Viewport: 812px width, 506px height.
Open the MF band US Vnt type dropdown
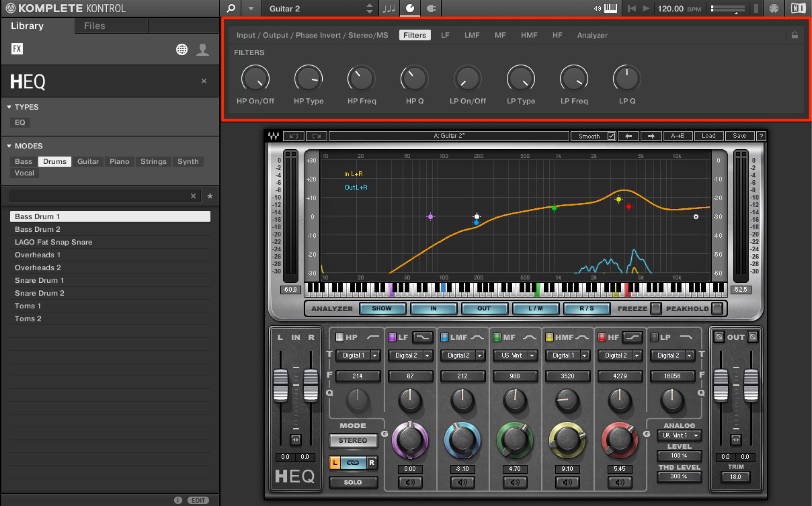(515, 355)
